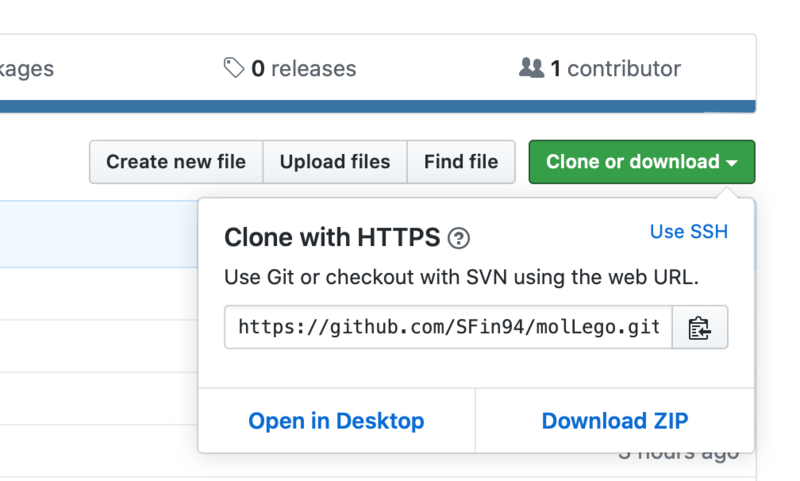Choose Open in Desktop
This screenshot has height=481, width=800.
[x=336, y=421]
